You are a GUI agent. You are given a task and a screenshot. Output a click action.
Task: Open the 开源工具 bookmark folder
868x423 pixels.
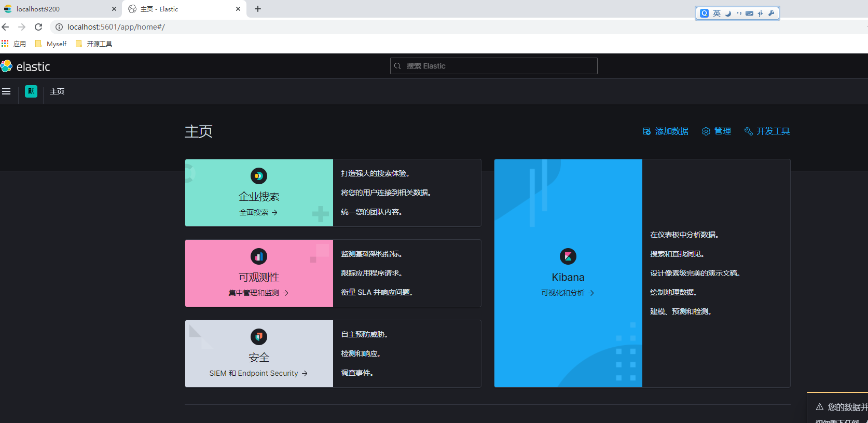tap(94, 44)
